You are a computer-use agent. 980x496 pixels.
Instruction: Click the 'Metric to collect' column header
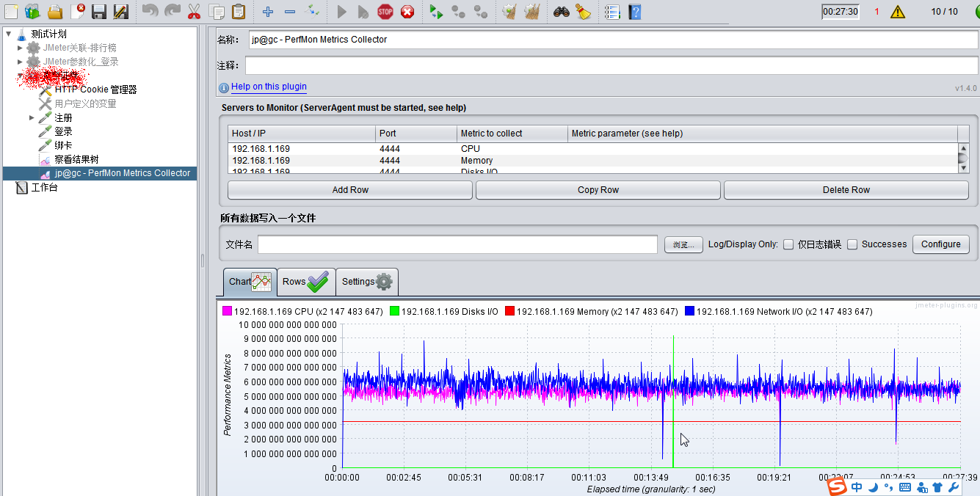512,134
